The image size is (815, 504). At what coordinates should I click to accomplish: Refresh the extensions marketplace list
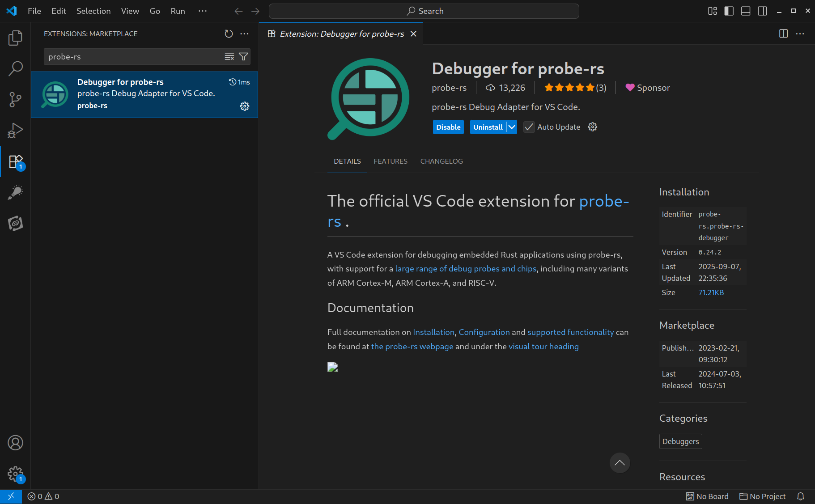tap(229, 34)
